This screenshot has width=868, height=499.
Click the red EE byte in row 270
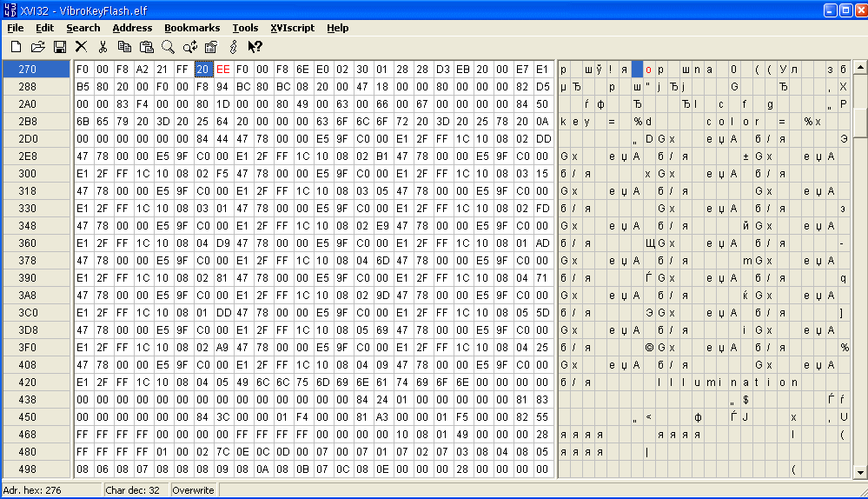[x=222, y=70]
